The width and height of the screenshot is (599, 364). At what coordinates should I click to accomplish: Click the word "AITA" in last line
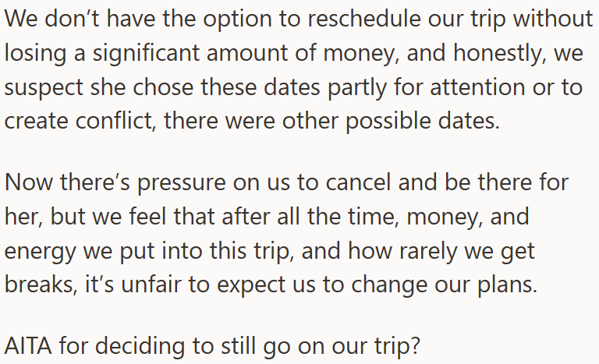[28, 346]
